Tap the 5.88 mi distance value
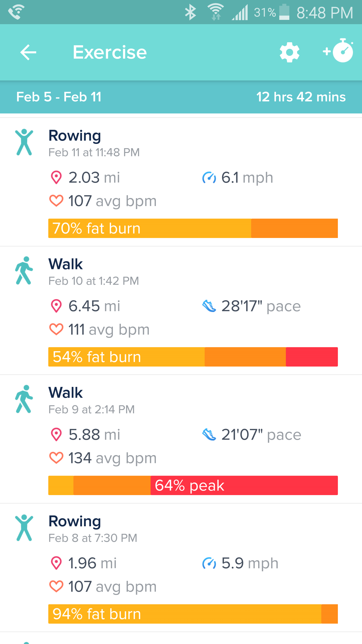The height and width of the screenshot is (644, 362). (x=94, y=435)
